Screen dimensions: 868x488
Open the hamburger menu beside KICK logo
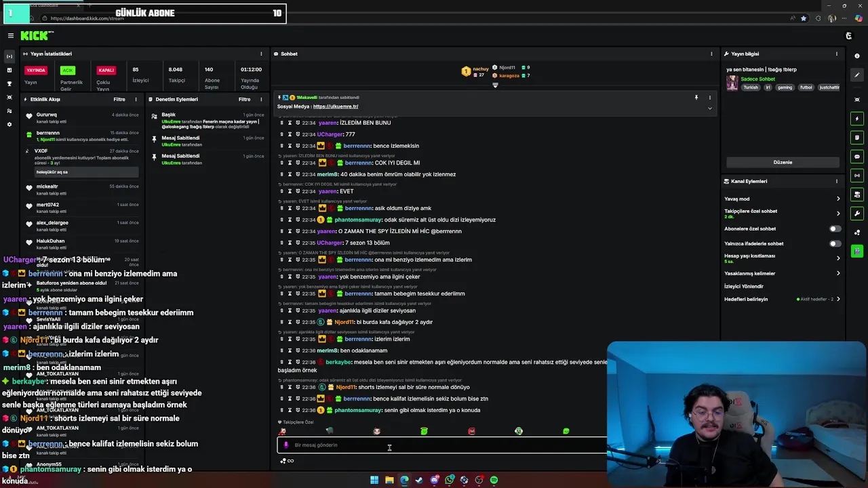pyautogui.click(x=10, y=36)
